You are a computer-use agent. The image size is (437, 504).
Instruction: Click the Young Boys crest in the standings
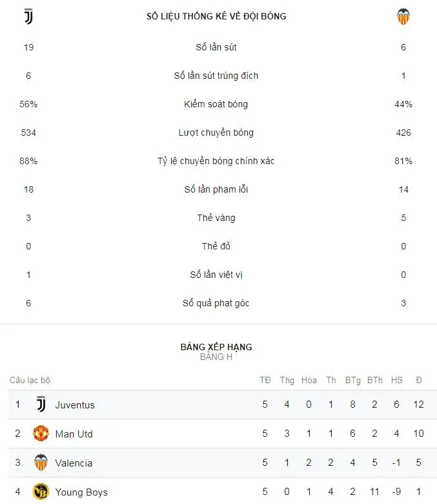pyautogui.click(x=41, y=492)
